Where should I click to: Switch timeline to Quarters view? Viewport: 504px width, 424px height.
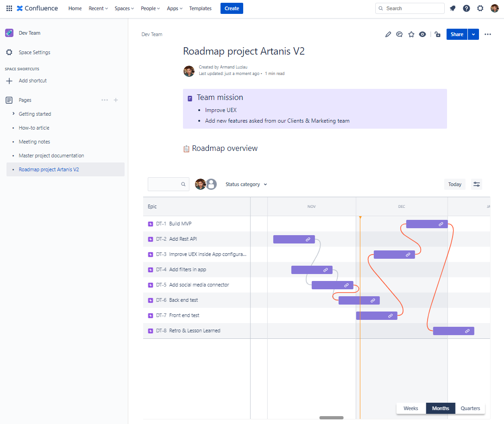470,408
